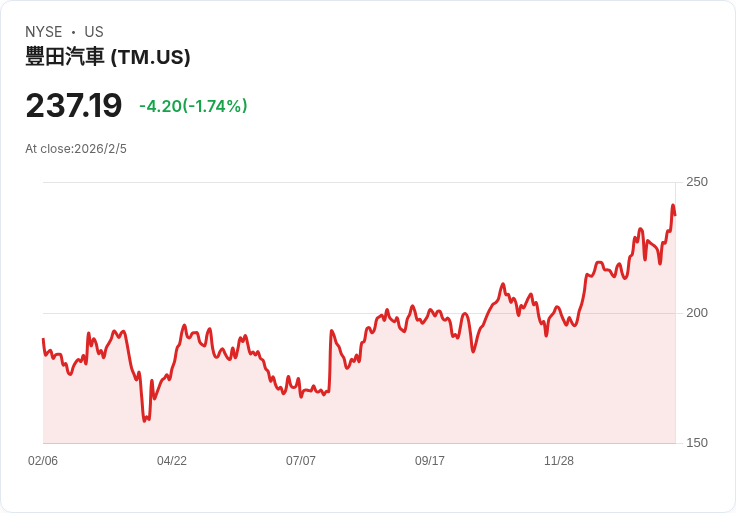The height and width of the screenshot is (513, 736).
Task: Click the 250 price axis label
Action: pyautogui.click(x=697, y=182)
